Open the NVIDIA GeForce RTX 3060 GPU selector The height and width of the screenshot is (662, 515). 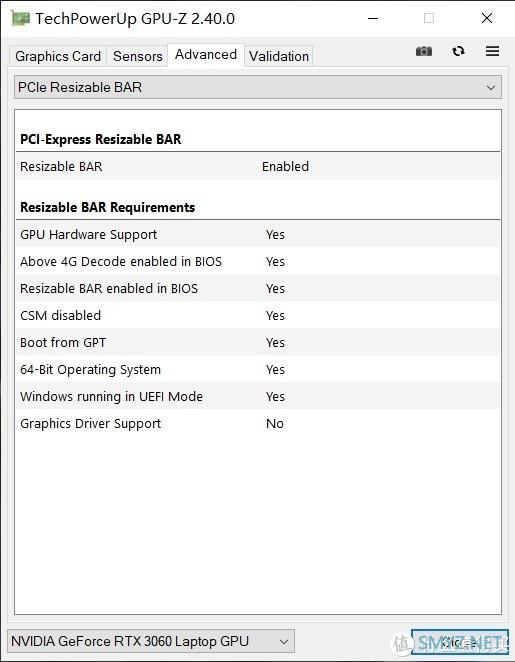click(x=151, y=641)
